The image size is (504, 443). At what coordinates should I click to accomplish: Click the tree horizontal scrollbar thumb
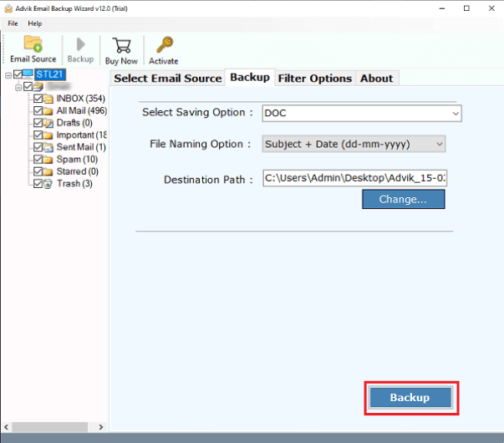click(x=50, y=427)
